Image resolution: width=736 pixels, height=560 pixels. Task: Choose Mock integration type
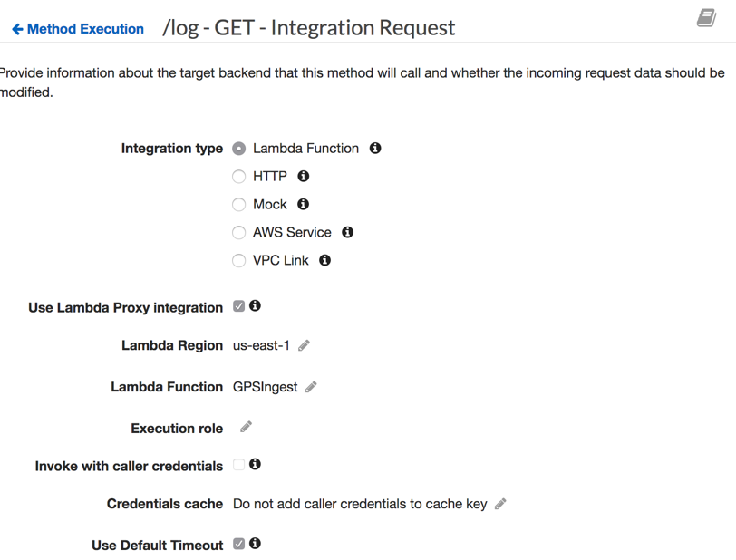coord(239,205)
